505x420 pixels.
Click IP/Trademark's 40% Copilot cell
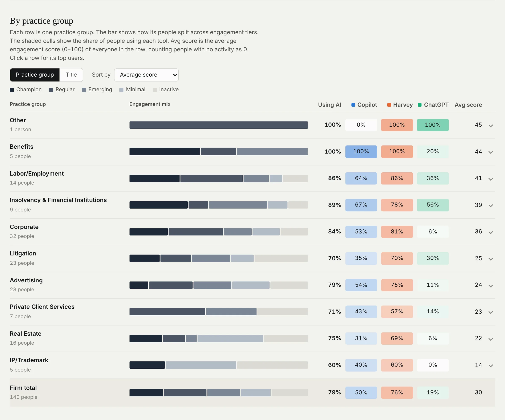[x=361, y=365]
